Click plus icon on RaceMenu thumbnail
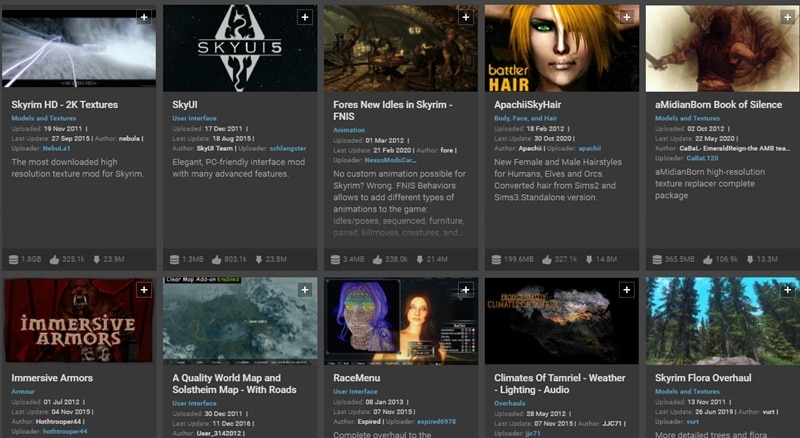This screenshot has width=800, height=438. tap(465, 290)
